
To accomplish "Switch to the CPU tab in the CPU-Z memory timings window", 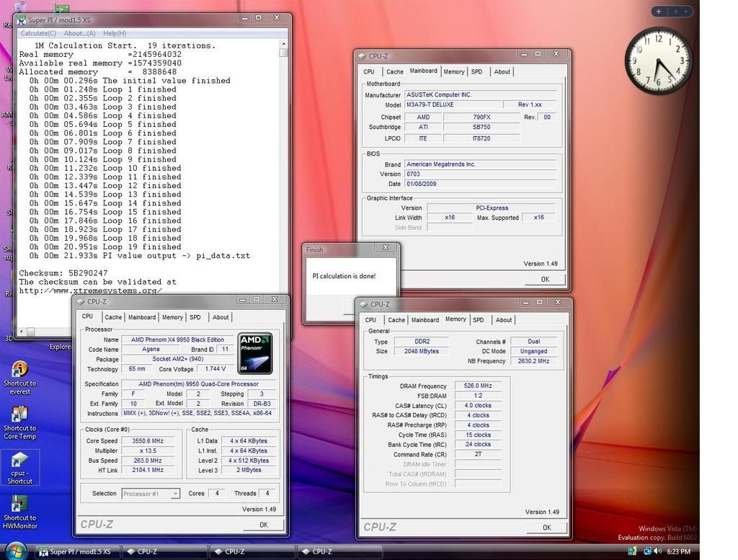I will coord(370,320).
